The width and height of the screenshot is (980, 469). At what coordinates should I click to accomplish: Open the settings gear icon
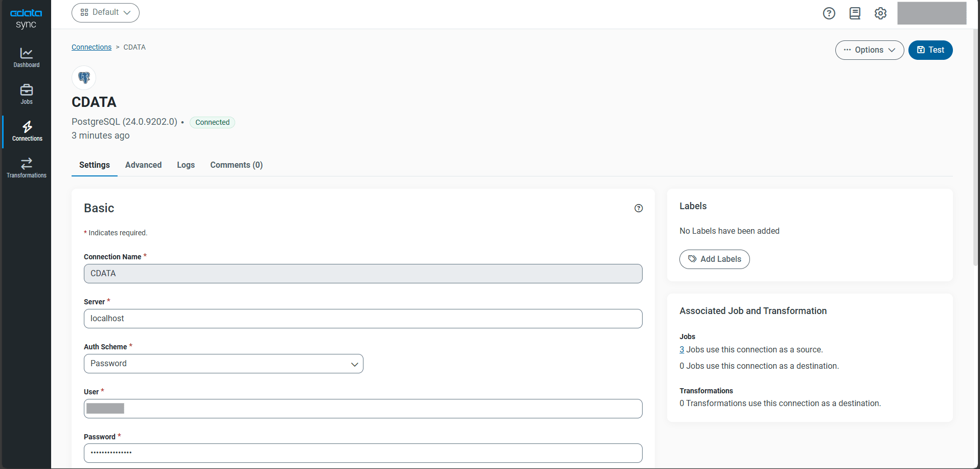[x=880, y=13]
